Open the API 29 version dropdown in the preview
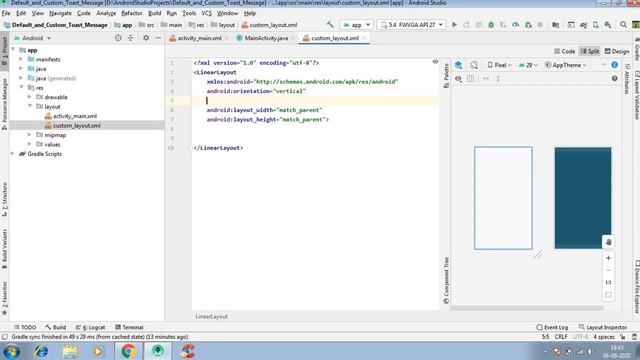Image resolution: width=640 pixels, height=360 pixels. click(x=528, y=65)
